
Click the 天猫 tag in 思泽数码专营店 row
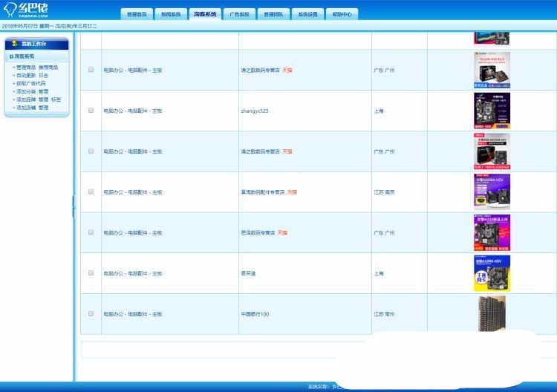click(x=282, y=233)
